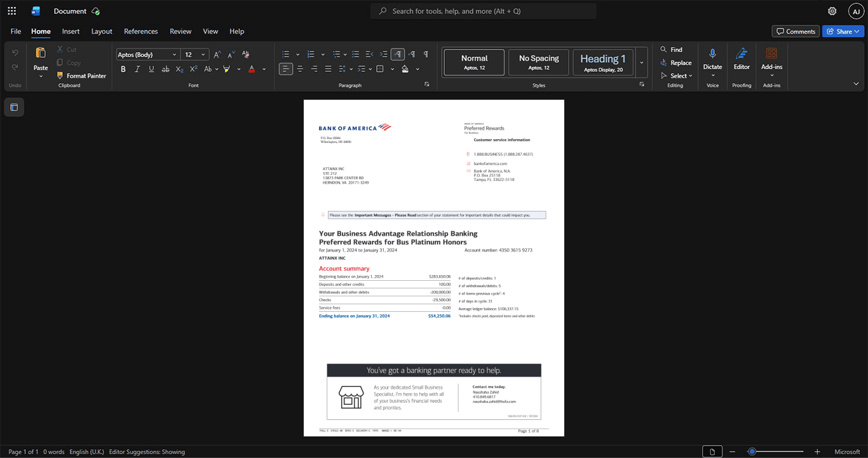868x458 pixels.
Task: Open the Help tab
Action: pos(236,31)
